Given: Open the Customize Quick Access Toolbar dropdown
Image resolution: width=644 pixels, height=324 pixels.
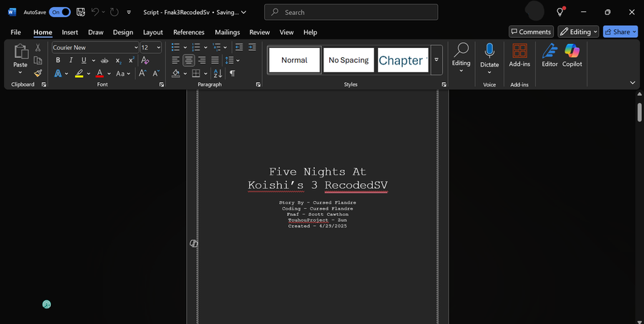Looking at the screenshot, I should 129,12.
